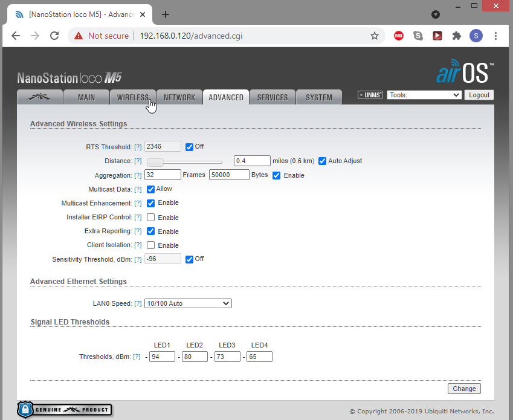The width and height of the screenshot is (513, 420).
Task: Click the Aggregation Frames input field
Action: pyautogui.click(x=163, y=175)
